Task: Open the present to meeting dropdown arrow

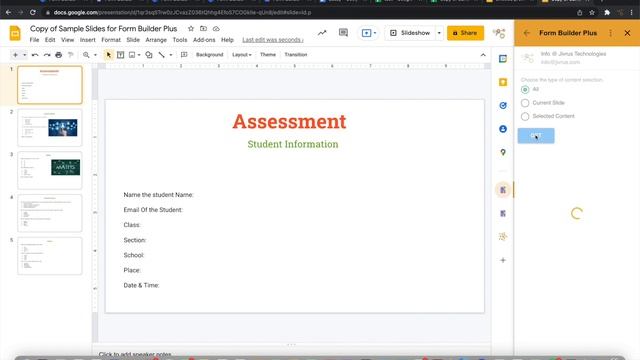Action: tap(375, 33)
